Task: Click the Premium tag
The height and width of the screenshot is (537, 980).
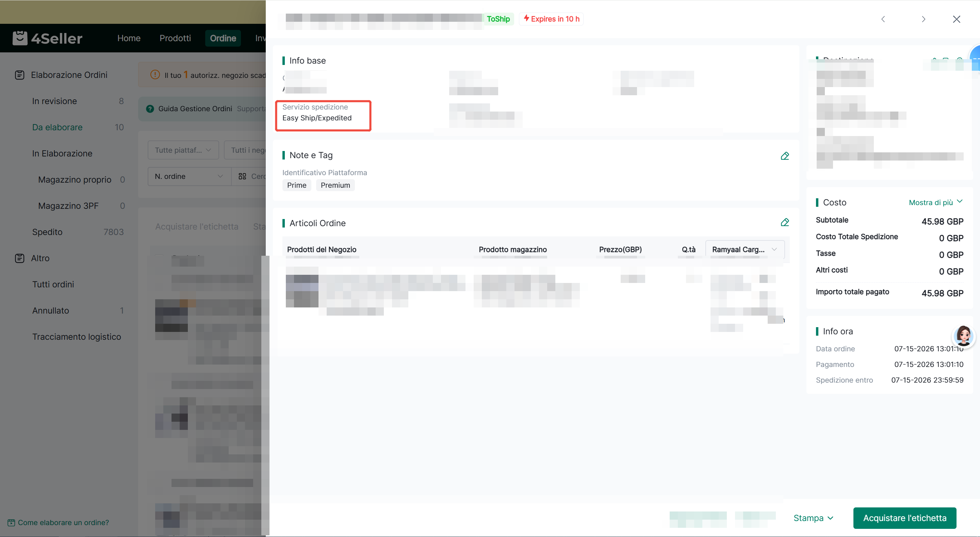Action: [335, 185]
